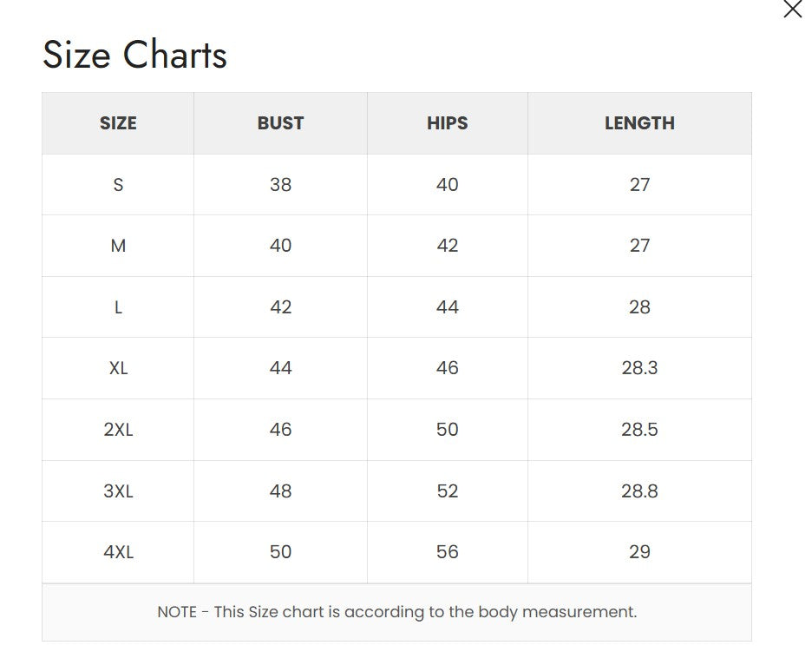Click the 28.5 length value
This screenshot has height=665, width=812.
pos(639,430)
